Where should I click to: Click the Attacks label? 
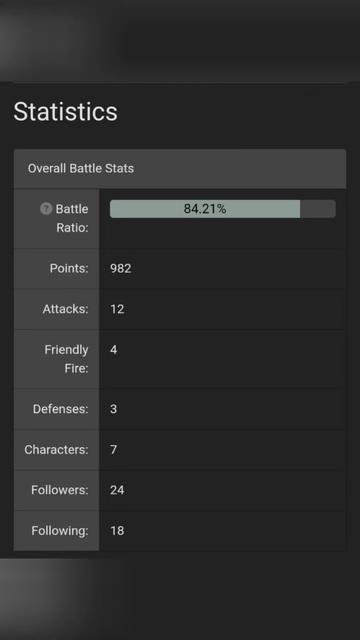pos(65,309)
